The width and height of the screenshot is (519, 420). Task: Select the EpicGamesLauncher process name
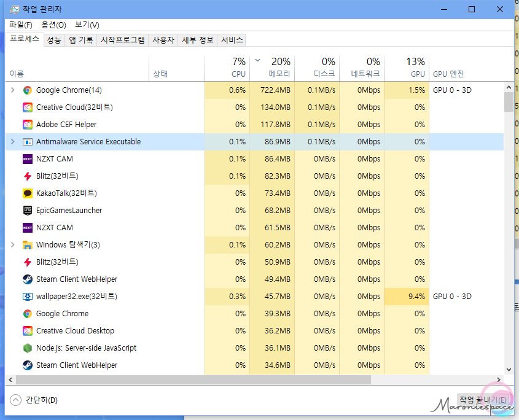[69, 211]
